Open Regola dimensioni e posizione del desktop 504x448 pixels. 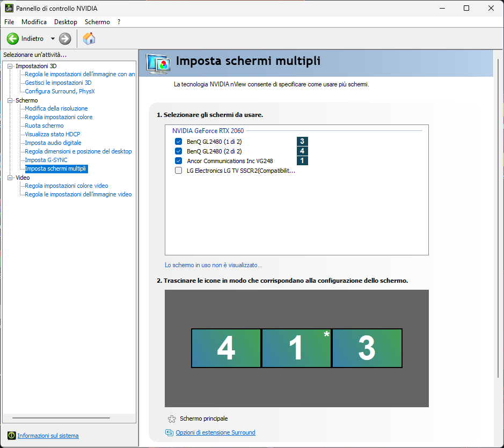(78, 151)
